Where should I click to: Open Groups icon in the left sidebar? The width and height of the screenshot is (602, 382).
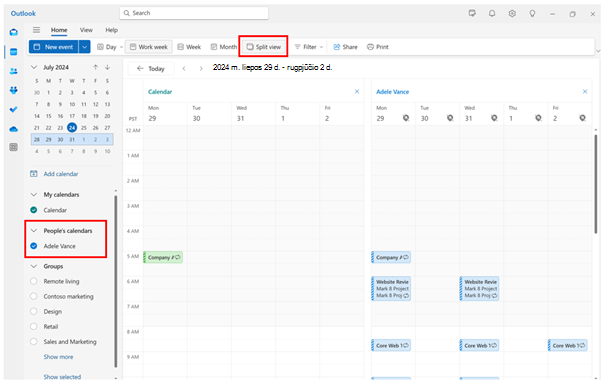pyautogui.click(x=13, y=90)
